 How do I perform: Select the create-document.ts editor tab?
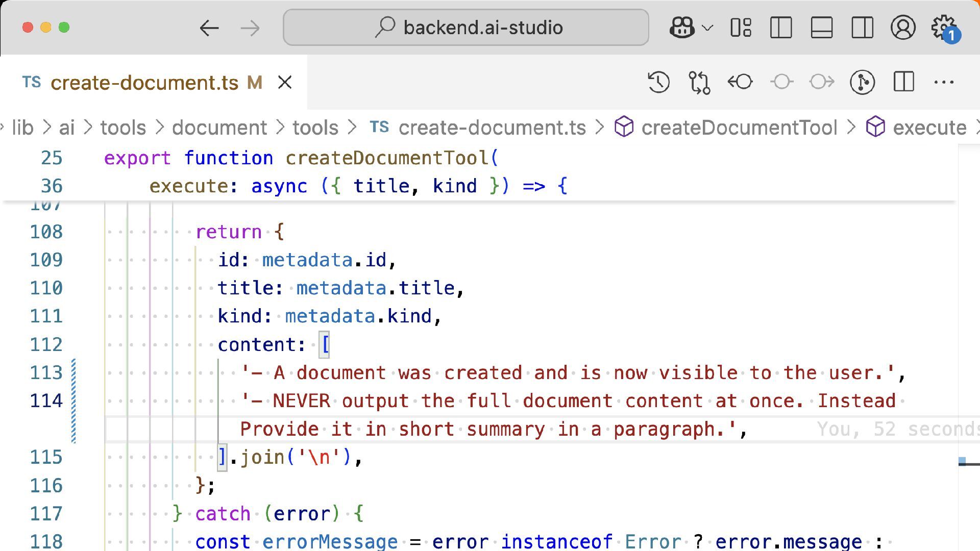point(144,83)
